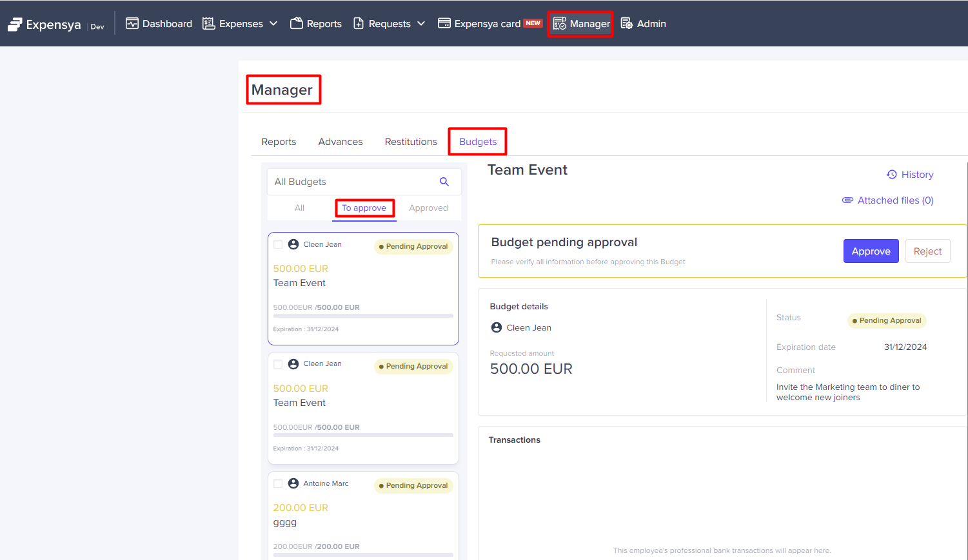The width and height of the screenshot is (968, 560).
Task: Click the Reports folder icon in navbar
Action: coord(297,24)
